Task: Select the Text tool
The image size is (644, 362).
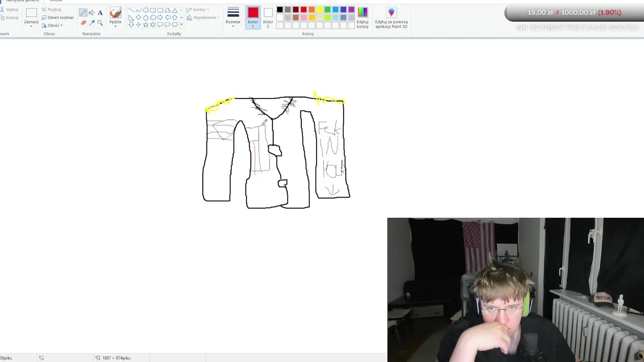Action: pos(100,13)
